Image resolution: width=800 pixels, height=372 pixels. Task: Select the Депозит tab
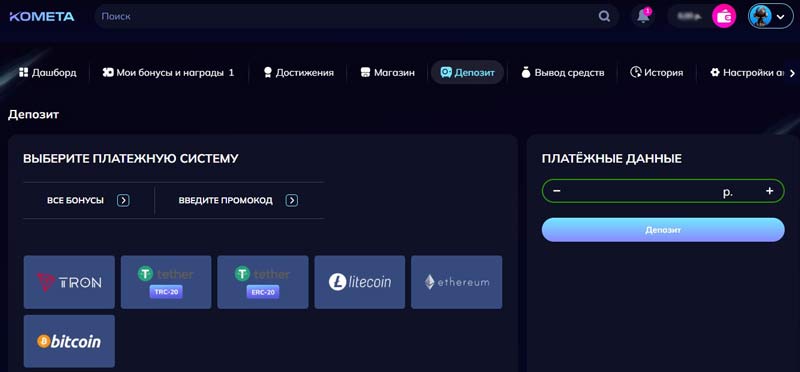coord(467,72)
